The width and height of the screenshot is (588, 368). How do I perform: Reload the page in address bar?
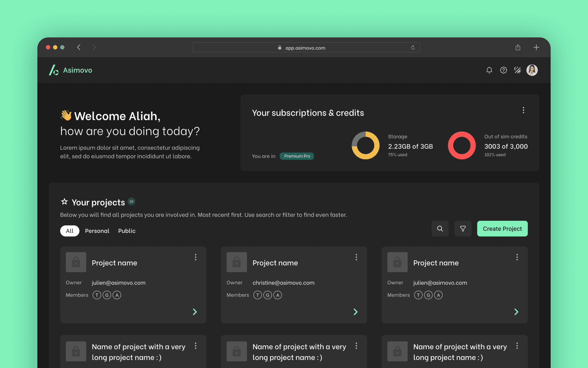coord(413,48)
